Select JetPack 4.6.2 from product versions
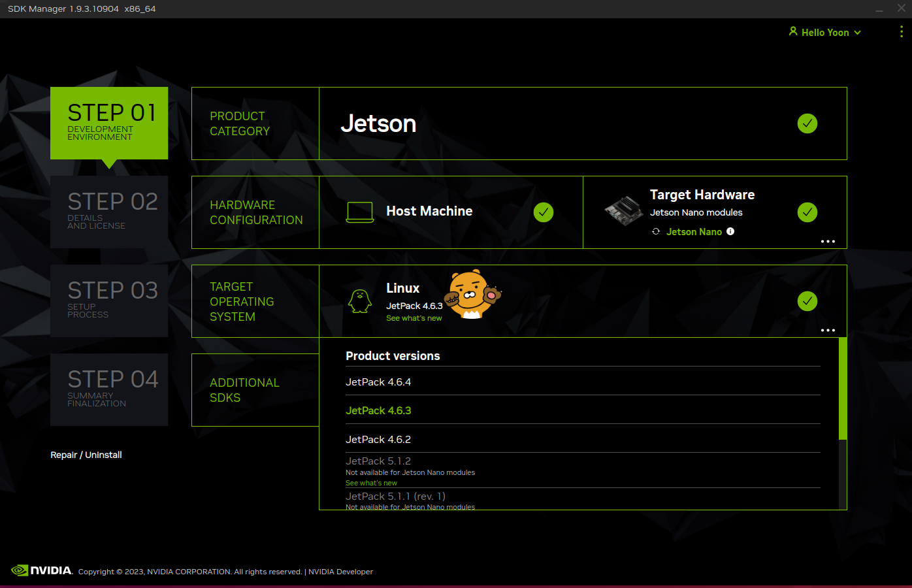This screenshot has height=588, width=912. point(583,440)
